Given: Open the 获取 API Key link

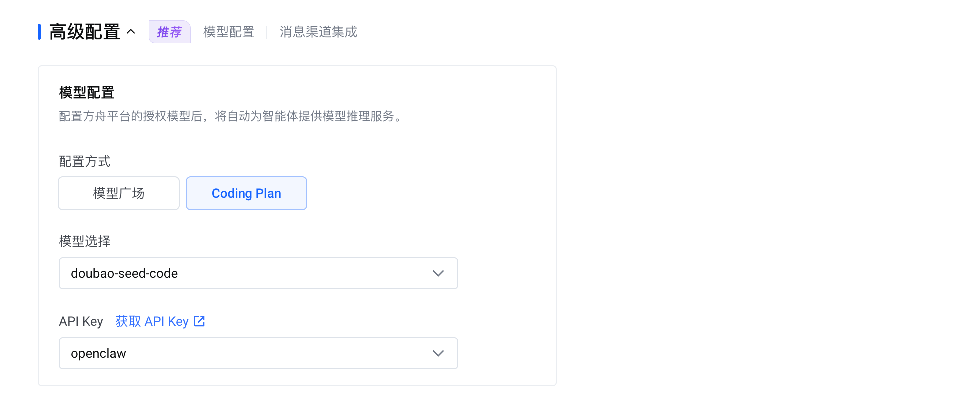Looking at the screenshot, I should 152,321.
